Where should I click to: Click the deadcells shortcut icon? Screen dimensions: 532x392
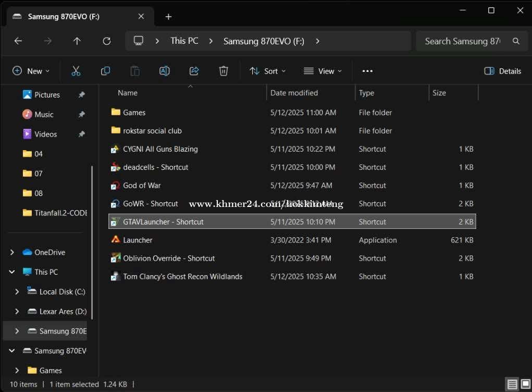click(116, 167)
